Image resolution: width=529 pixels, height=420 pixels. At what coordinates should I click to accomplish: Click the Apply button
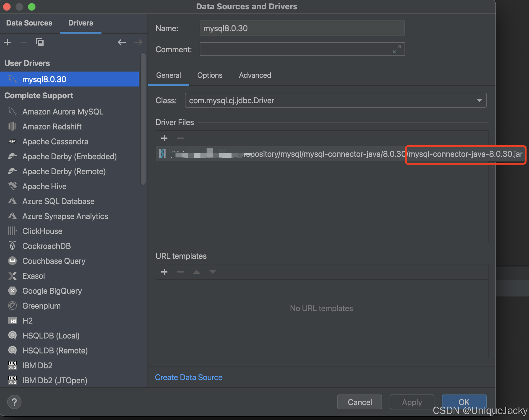pyautogui.click(x=412, y=402)
